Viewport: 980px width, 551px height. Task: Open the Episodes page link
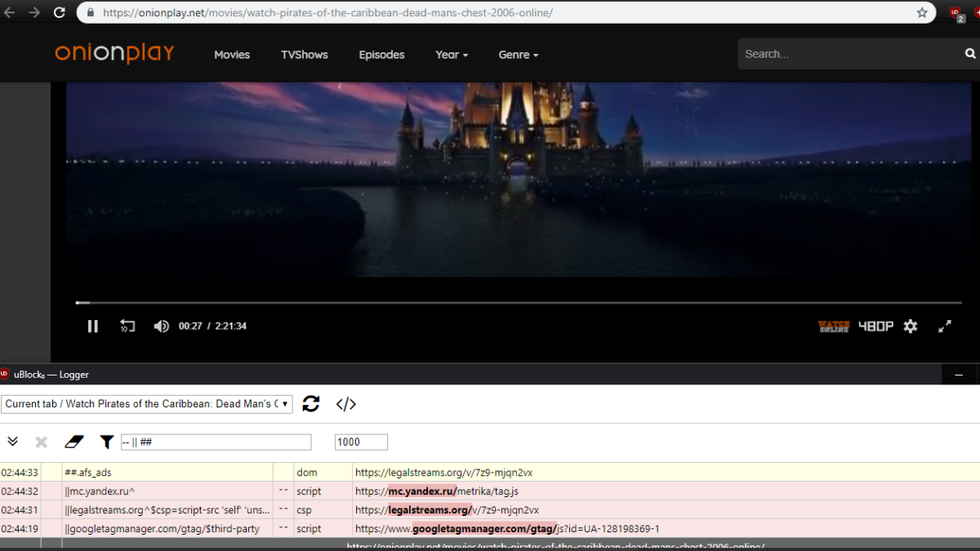tap(381, 55)
